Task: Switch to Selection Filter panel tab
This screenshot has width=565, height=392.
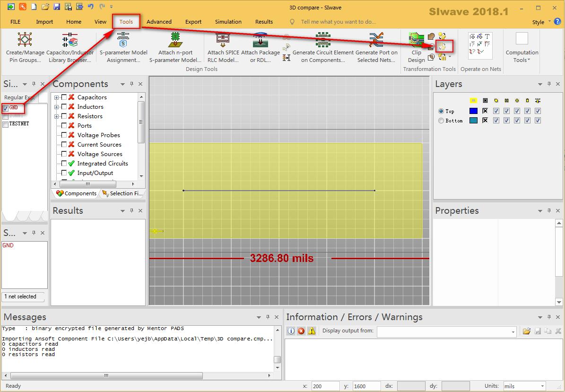Action: tap(122, 193)
